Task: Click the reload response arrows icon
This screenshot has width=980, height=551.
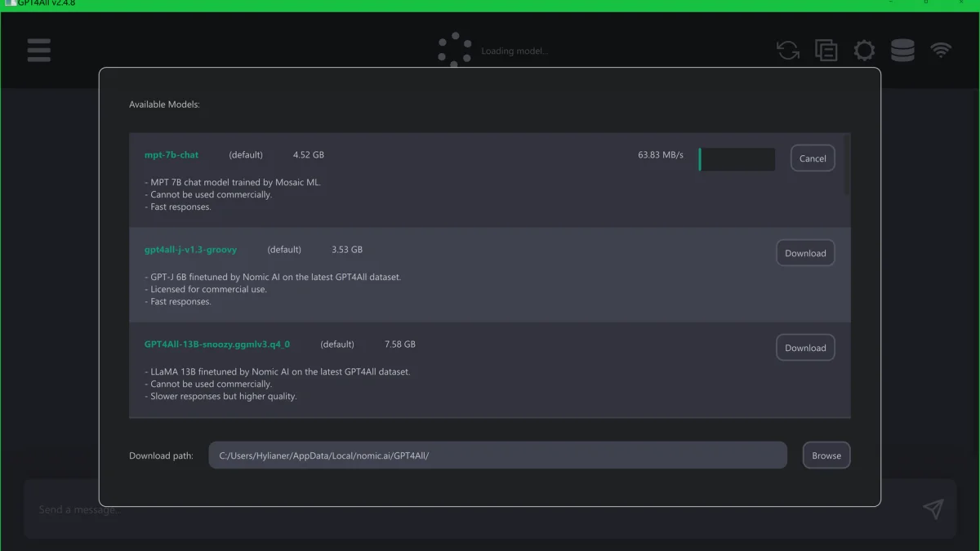Action: coord(788,51)
